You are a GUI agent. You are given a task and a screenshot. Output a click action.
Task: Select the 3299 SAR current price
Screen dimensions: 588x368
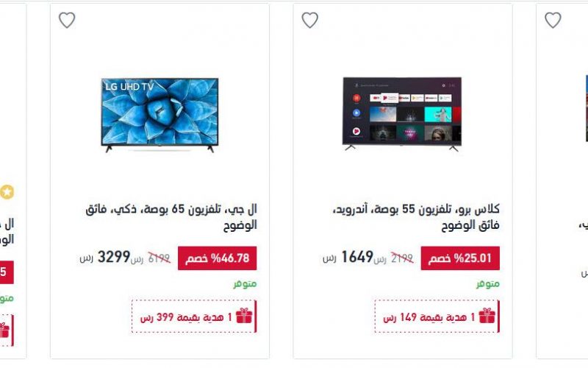click(x=114, y=257)
